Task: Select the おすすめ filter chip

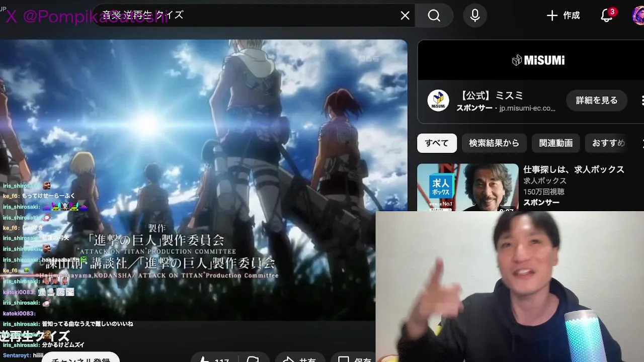Action: 608,143
